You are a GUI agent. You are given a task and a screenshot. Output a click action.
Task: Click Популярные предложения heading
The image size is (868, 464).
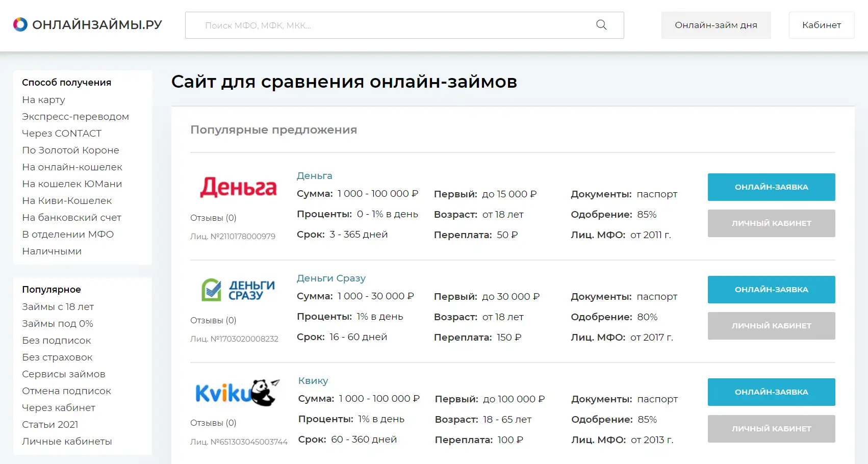[x=273, y=130]
